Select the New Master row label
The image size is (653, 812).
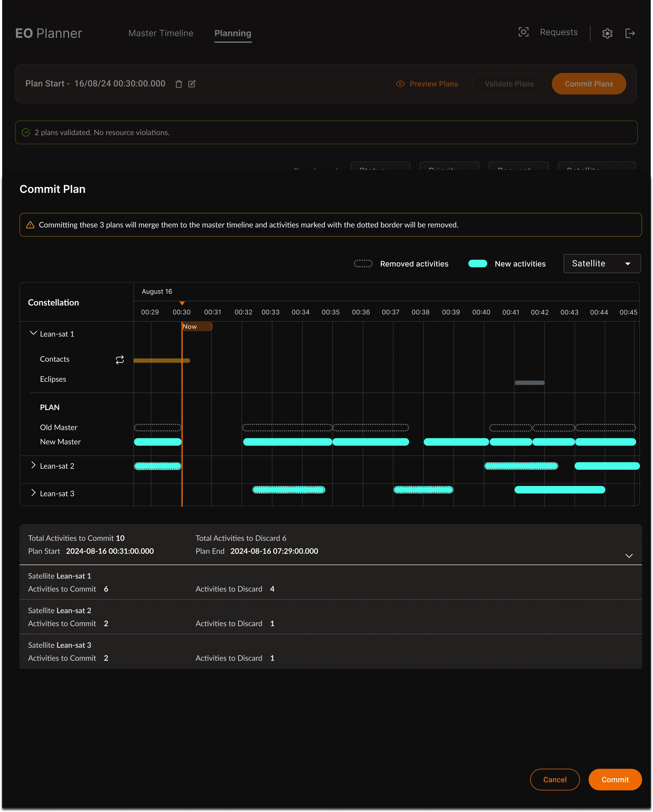click(60, 442)
